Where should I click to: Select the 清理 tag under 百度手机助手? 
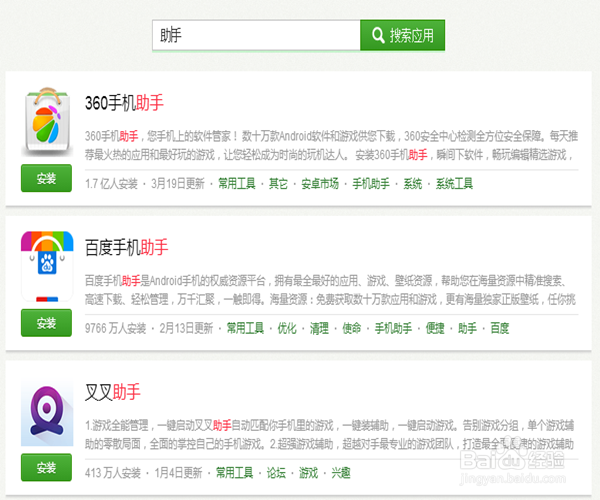point(319,328)
